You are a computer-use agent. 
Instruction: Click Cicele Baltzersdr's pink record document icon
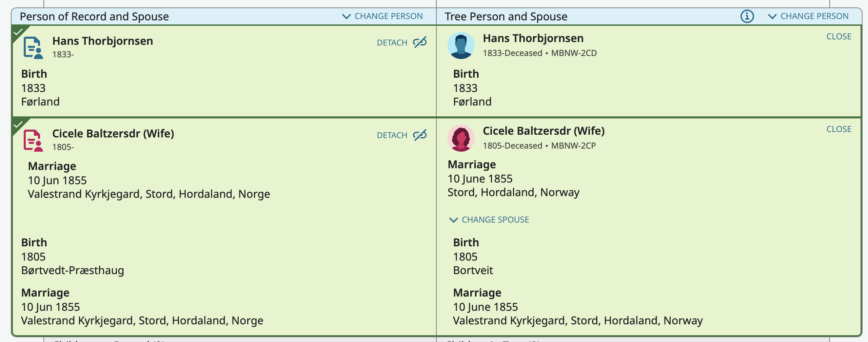[33, 140]
